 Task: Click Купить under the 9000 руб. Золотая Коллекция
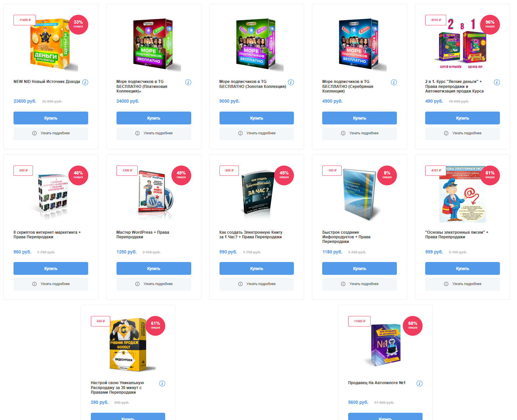tap(257, 118)
